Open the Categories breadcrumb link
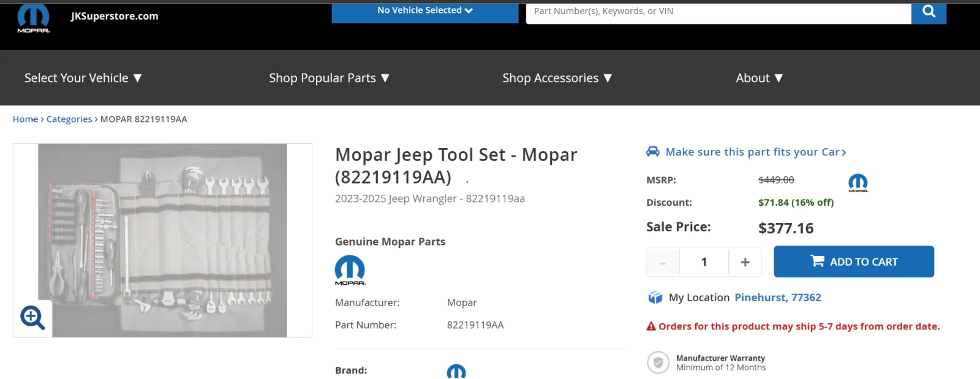This screenshot has height=379, width=980. click(x=69, y=119)
